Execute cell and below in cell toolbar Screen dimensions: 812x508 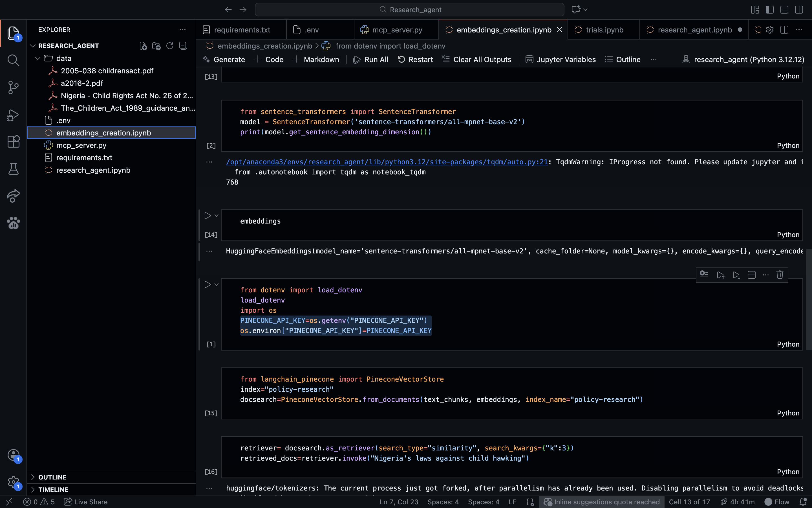pyautogui.click(x=736, y=275)
